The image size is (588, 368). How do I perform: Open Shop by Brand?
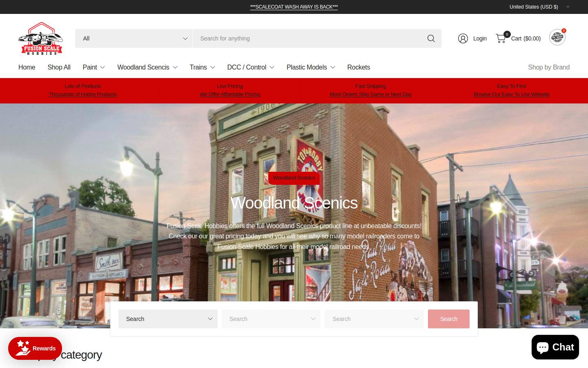point(549,67)
